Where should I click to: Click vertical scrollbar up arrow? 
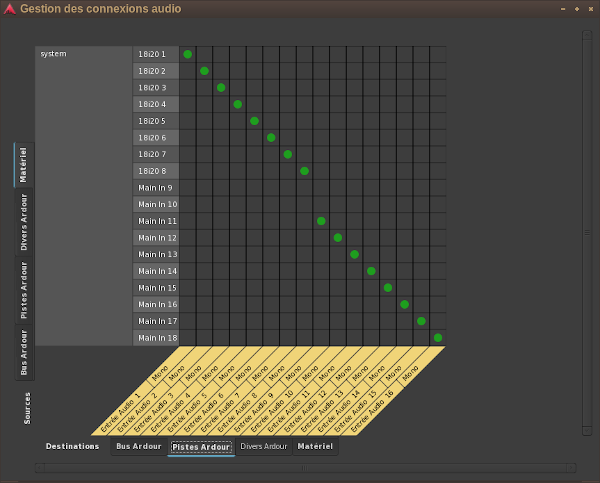587,35
